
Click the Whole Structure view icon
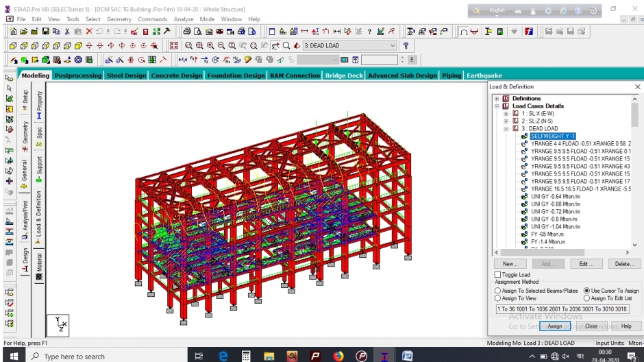point(174,46)
